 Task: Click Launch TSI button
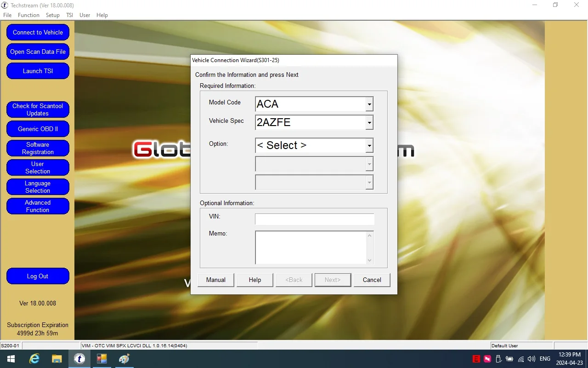pos(38,71)
